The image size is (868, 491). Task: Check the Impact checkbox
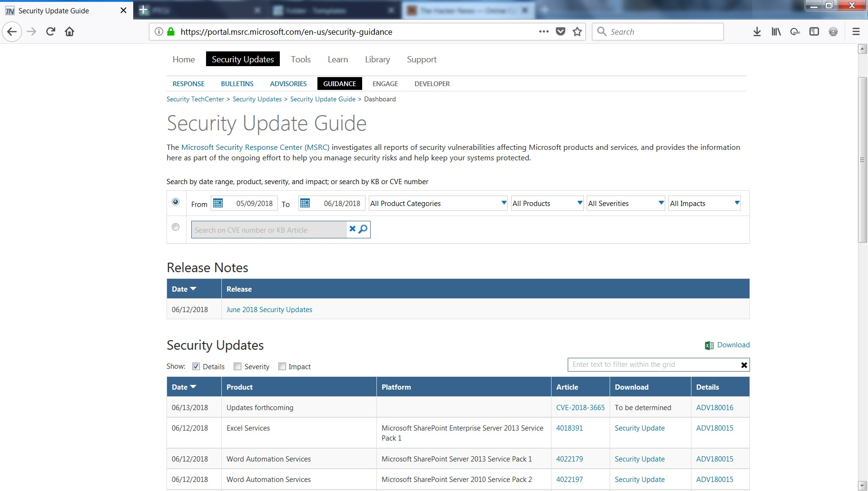click(x=282, y=366)
